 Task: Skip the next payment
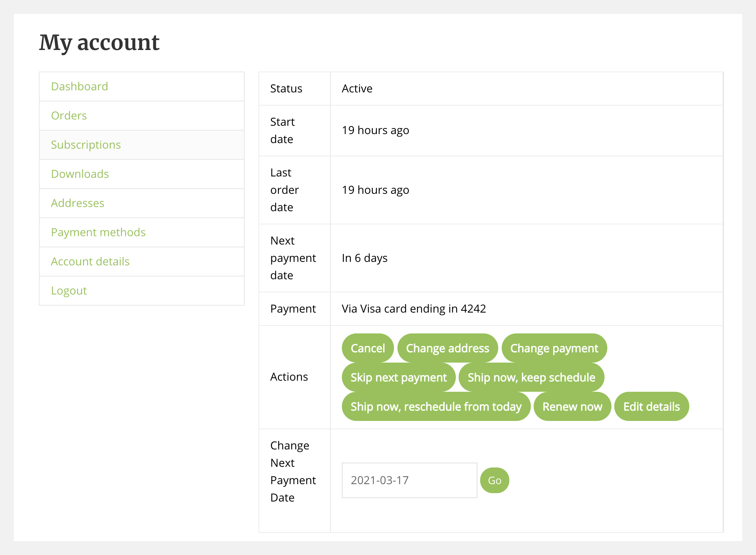tap(398, 377)
